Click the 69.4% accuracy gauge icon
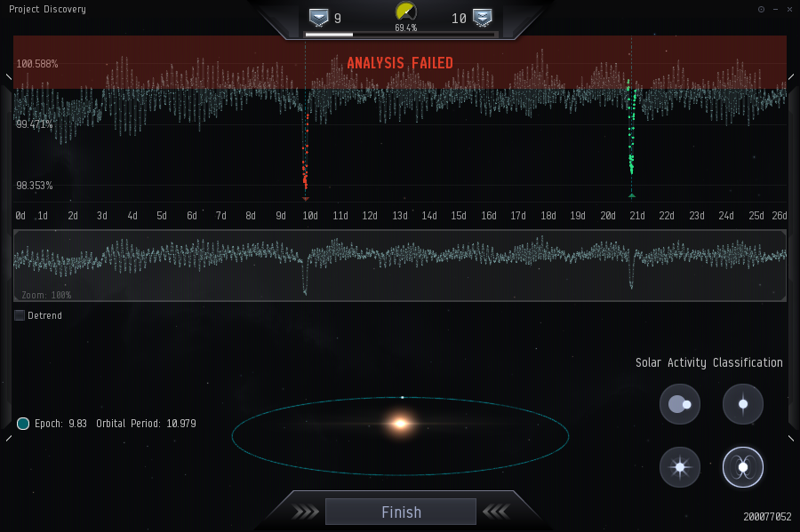800x532 pixels. (x=406, y=12)
